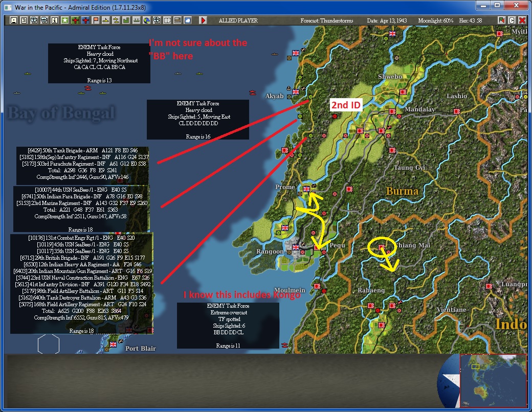Select the red airplane on blue icon
The image size is (532, 412).
click(x=85, y=20)
